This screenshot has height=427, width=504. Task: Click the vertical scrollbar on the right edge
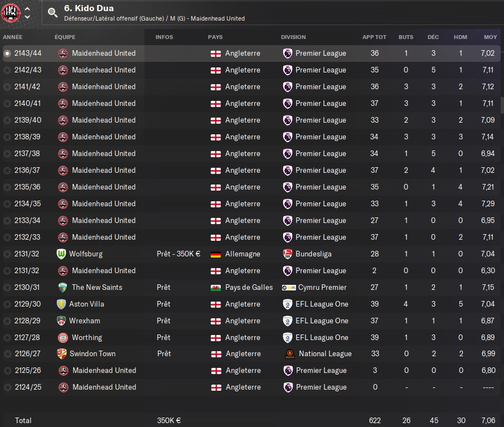(x=502, y=105)
